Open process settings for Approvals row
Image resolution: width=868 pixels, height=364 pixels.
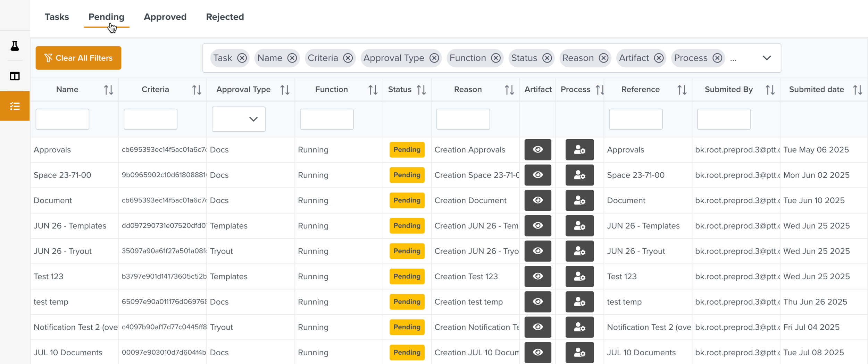579,150
